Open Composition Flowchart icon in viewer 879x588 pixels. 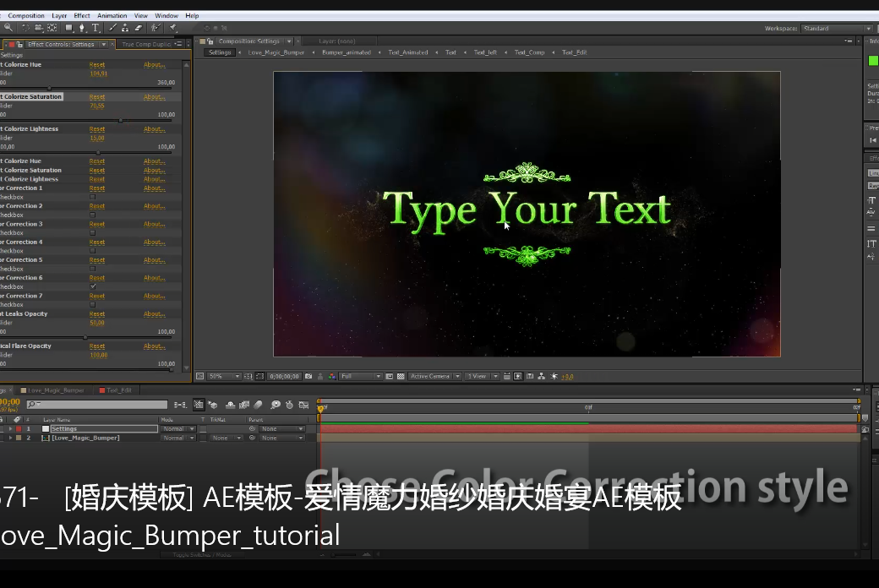pos(541,377)
